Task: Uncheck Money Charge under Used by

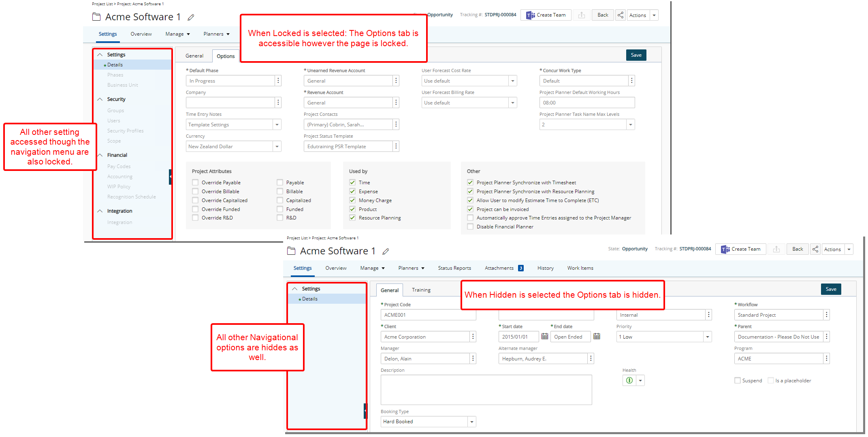Action: [x=352, y=200]
